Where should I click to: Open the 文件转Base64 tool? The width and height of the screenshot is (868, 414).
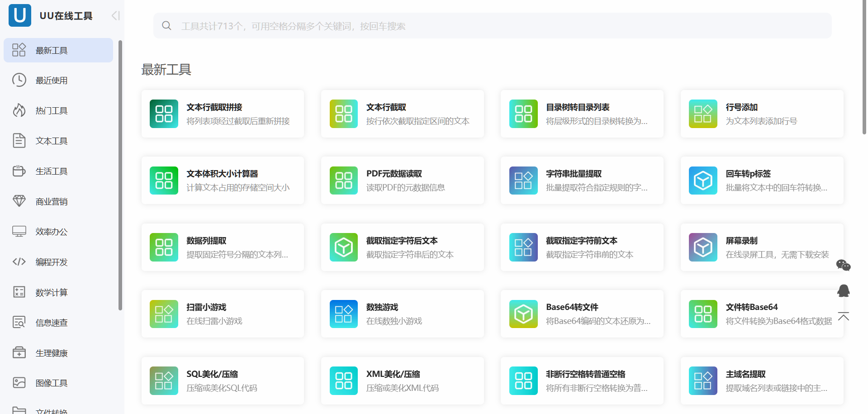(x=762, y=314)
